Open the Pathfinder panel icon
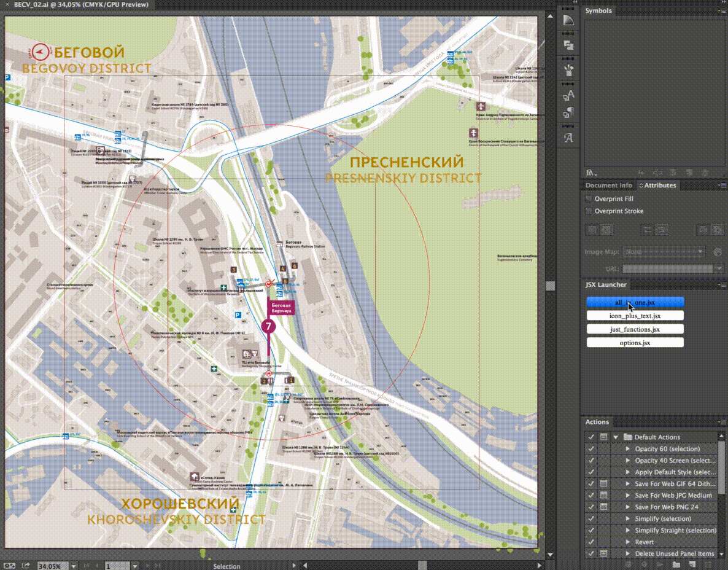Screen dimensions: 728x570 568,45
